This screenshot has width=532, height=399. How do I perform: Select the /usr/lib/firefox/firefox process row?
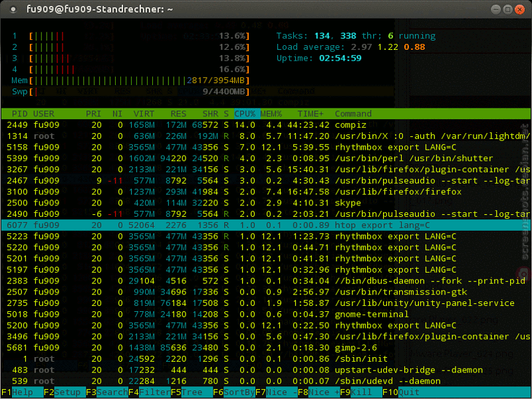tap(266, 192)
